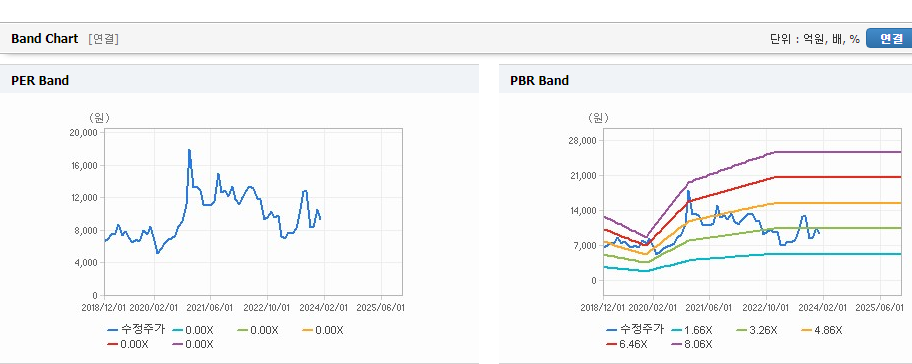Click 2024/02/01 date on PER chart axis

(x=323, y=307)
